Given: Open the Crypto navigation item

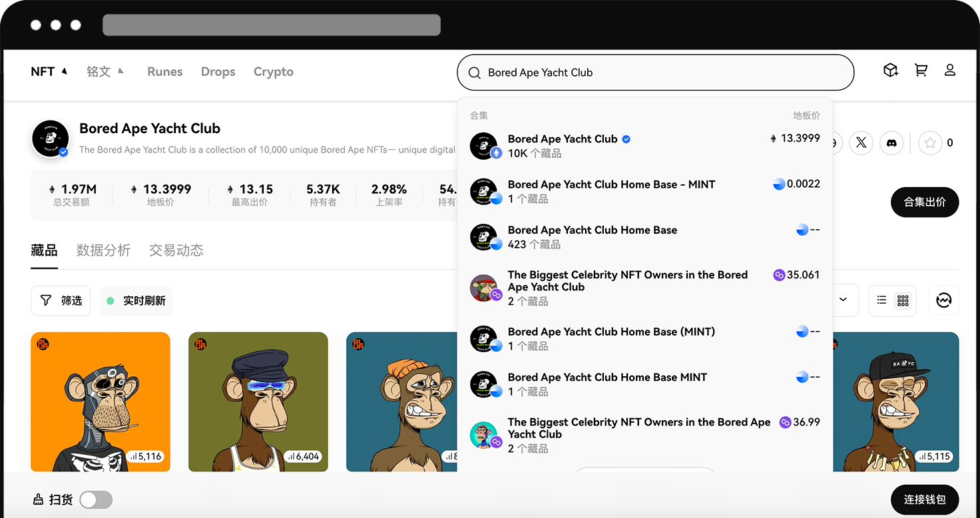Looking at the screenshot, I should 274,72.
